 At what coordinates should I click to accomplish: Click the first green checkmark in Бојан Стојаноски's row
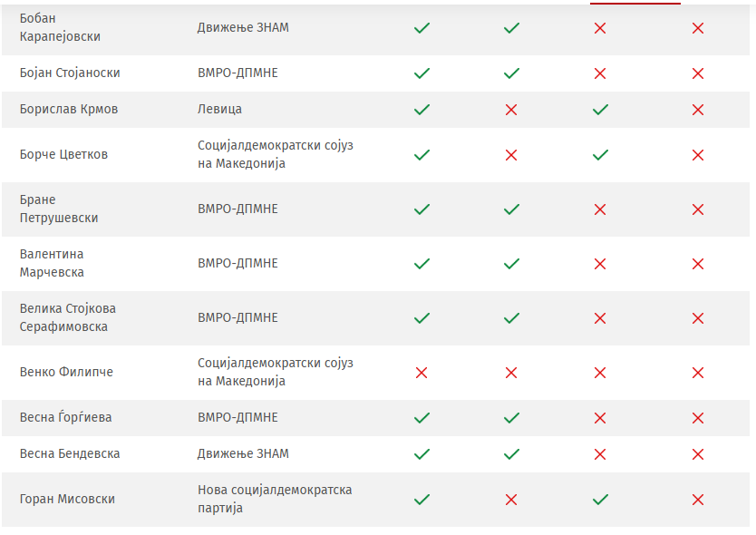(x=422, y=73)
